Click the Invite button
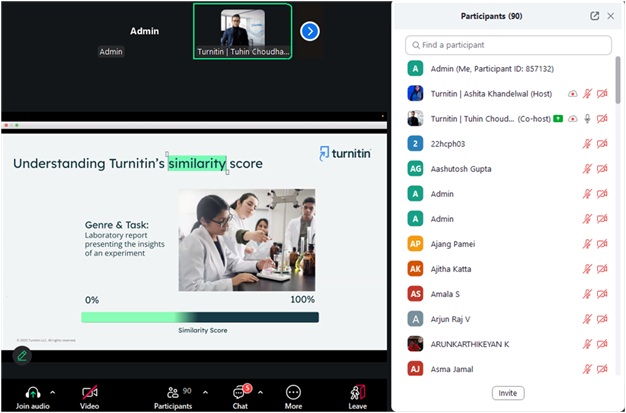This screenshot has width=626, height=413. pos(508,393)
